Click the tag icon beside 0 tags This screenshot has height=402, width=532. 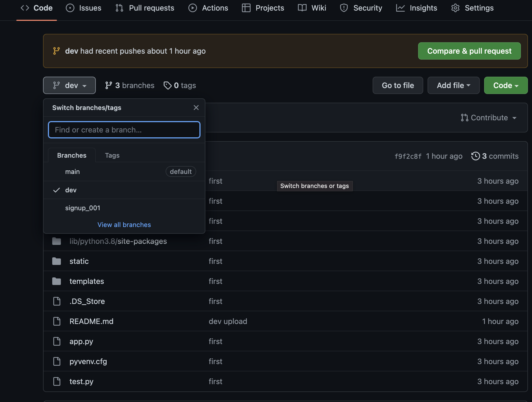click(x=168, y=86)
